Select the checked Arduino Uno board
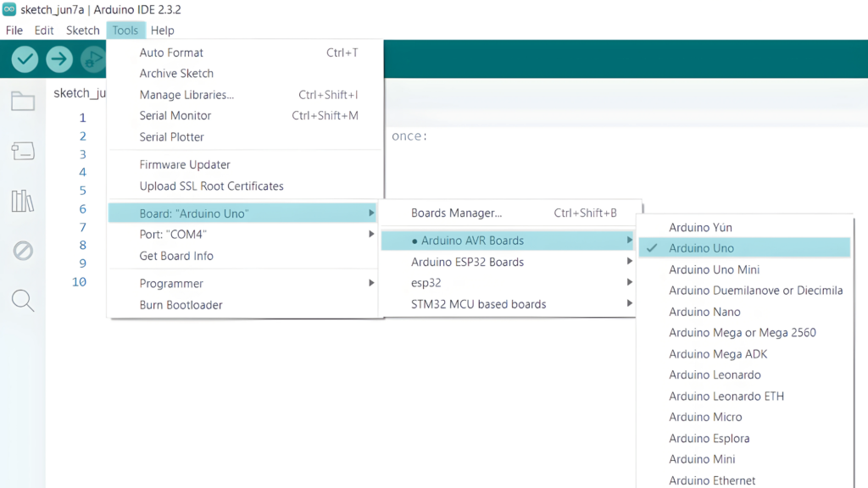 [x=744, y=248]
